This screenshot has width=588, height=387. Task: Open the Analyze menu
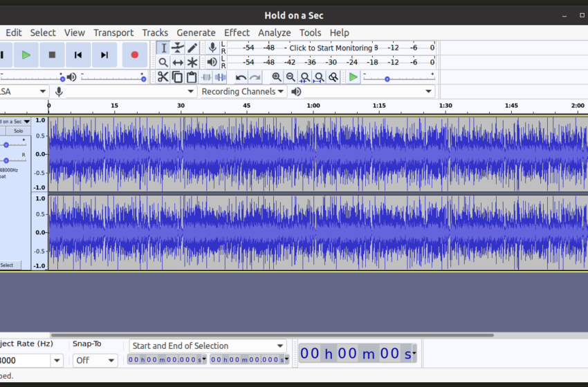pos(274,32)
